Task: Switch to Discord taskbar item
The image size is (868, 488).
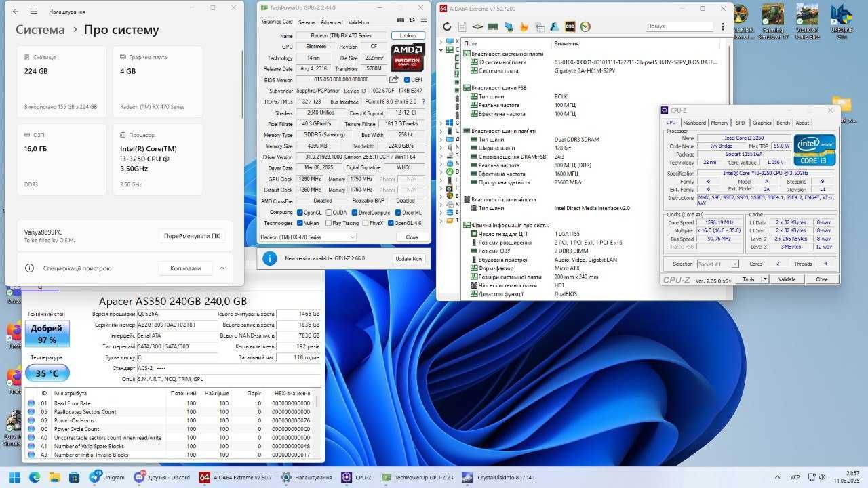Action: pyautogui.click(x=162, y=477)
